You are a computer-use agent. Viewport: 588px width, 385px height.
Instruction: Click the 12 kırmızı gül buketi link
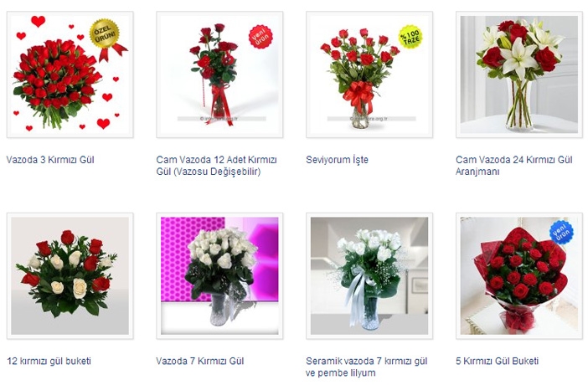pos(49,361)
